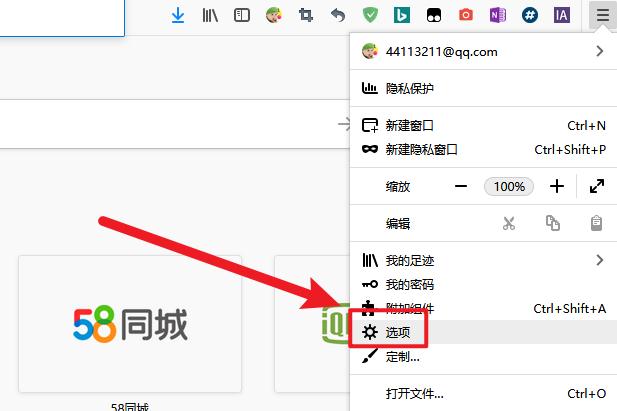The image size is (617, 411).
Task: Choose 打开文件... open file
Action: 483,394
